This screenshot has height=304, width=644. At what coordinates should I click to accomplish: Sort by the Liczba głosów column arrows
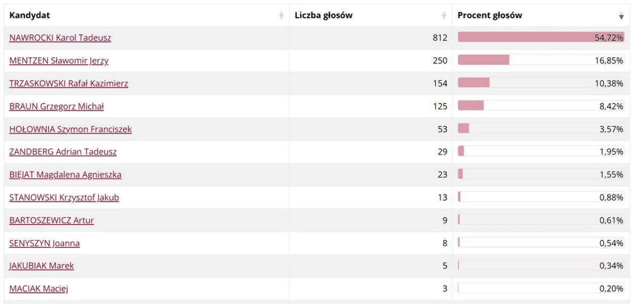(444, 16)
